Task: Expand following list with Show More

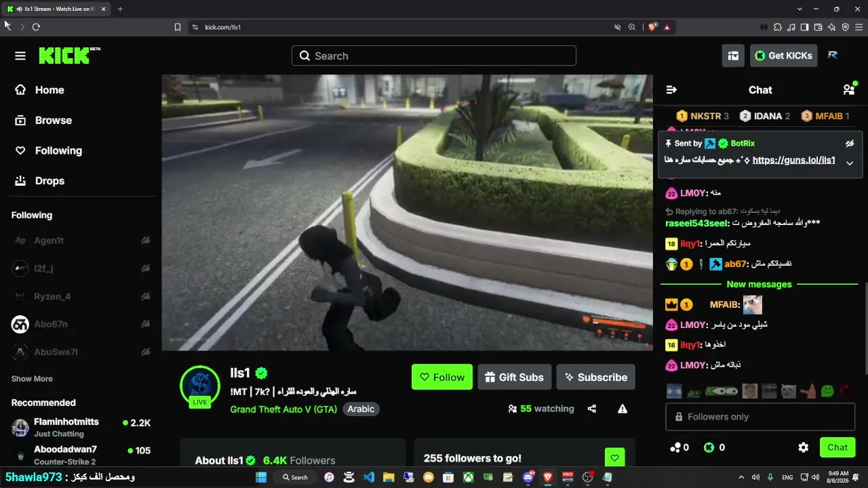Action: (32, 379)
